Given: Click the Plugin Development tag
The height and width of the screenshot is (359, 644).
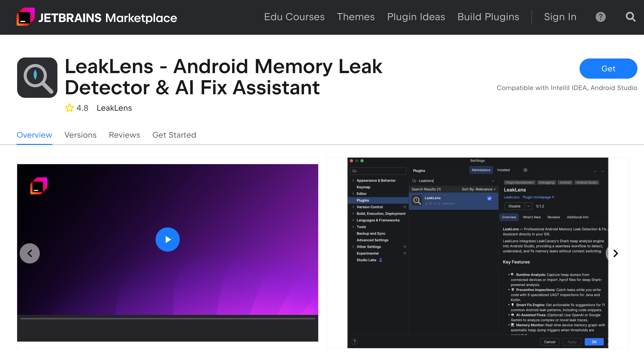Looking at the screenshot, I should (519, 183).
